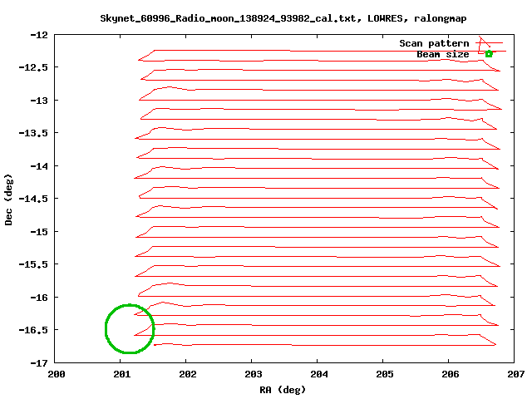Click the y-axis tick label -13.5
This screenshot has width=532, height=399.
tap(33, 133)
